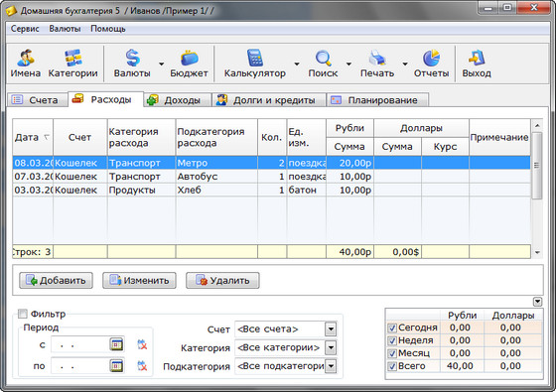Viewport: 556px width, 392px height.
Task: Expand the Печать toolbar dropdown arrow
Action: tap(405, 65)
